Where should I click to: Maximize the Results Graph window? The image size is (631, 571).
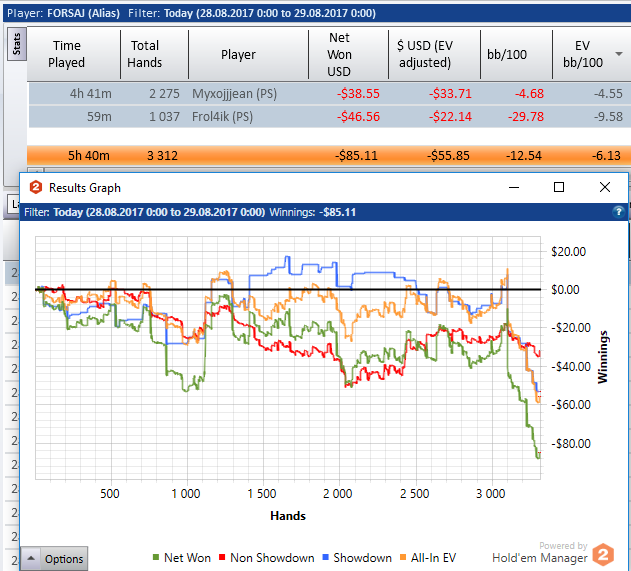[559, 188]
